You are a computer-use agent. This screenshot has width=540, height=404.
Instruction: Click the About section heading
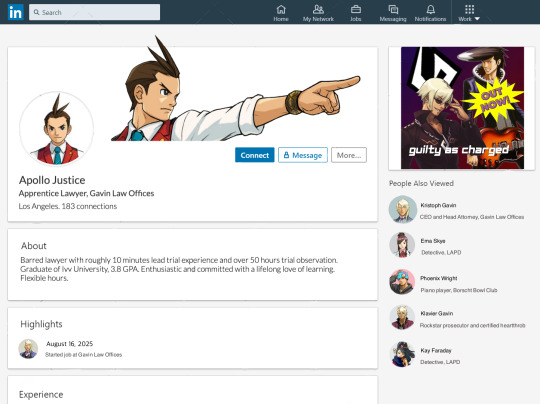click(34, 246)
